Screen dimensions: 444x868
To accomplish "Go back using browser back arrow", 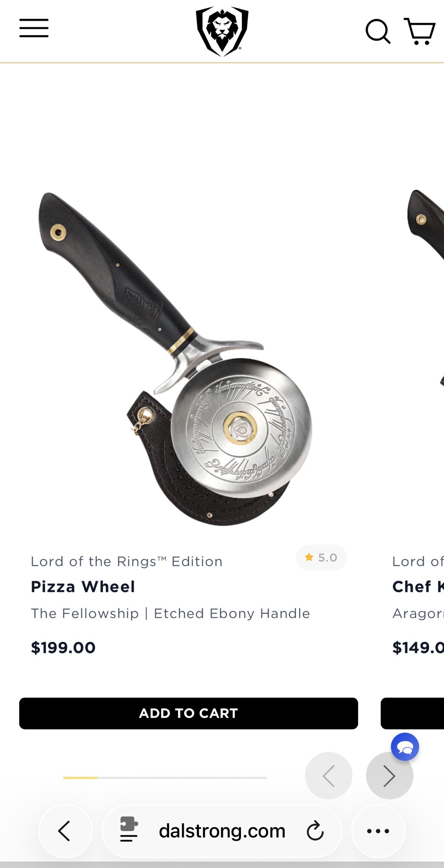I will click(x=65, y=831).
